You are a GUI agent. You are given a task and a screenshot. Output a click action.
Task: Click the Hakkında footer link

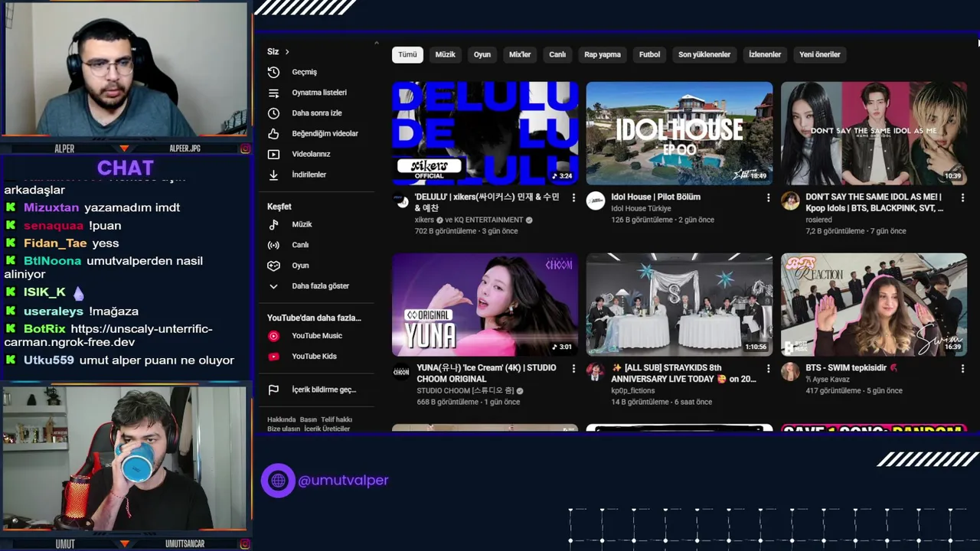281,419
